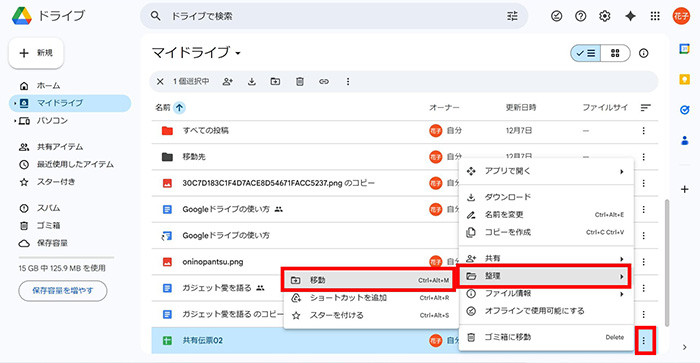Open Gemini sparkle icon
The height and width of the screenshot is (363, 700).
click(630, 17)
